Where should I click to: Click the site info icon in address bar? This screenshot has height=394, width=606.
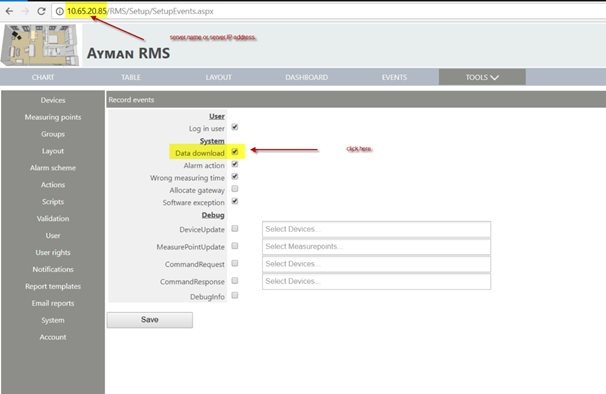tap(60, 11)
